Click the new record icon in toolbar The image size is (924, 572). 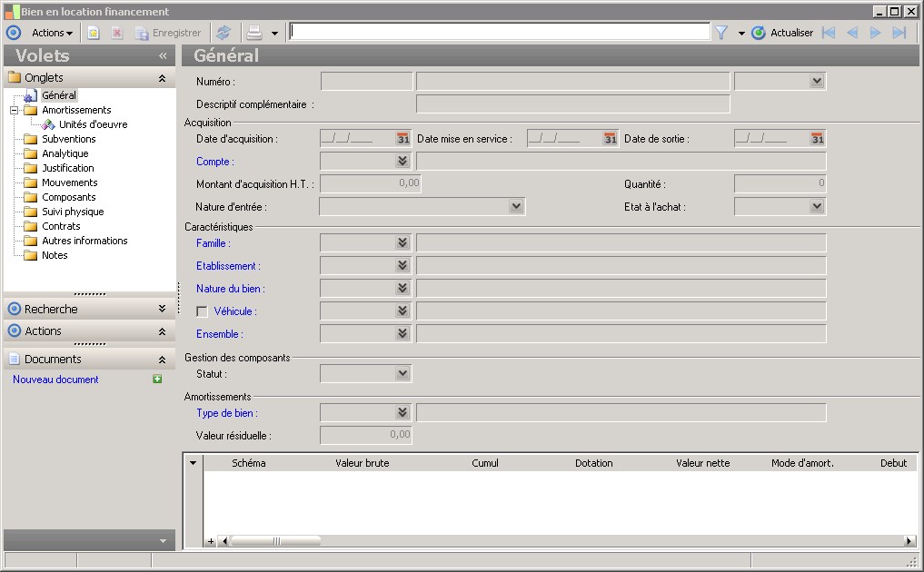[x=94, y=33]
